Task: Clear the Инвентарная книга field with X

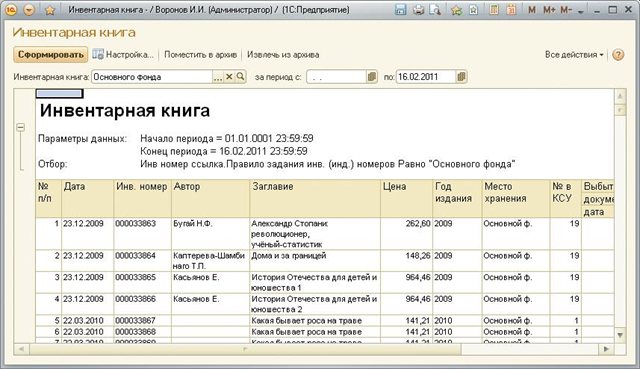Action: click(229, 76)
